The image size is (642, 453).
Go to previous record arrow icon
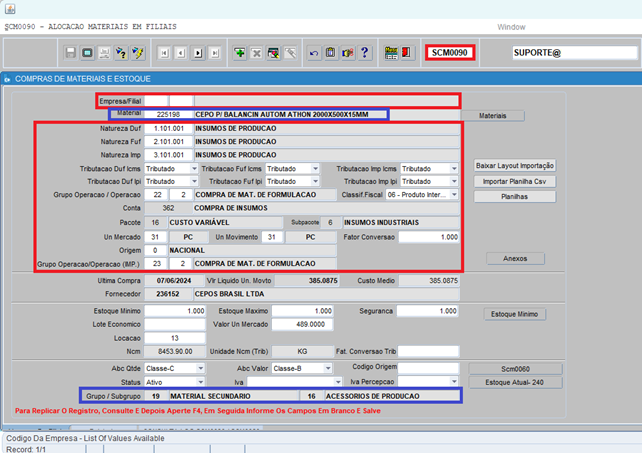coord(181,53)
